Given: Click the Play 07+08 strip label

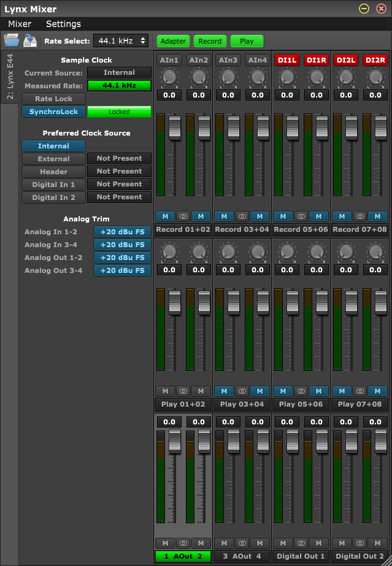Looking at the screenshot, I should tap(360, 404).
